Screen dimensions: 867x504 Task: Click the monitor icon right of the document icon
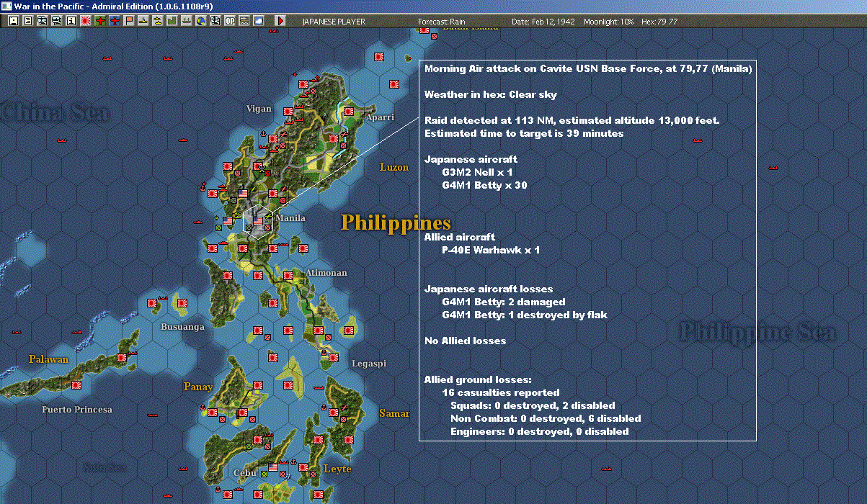[42, 22]
